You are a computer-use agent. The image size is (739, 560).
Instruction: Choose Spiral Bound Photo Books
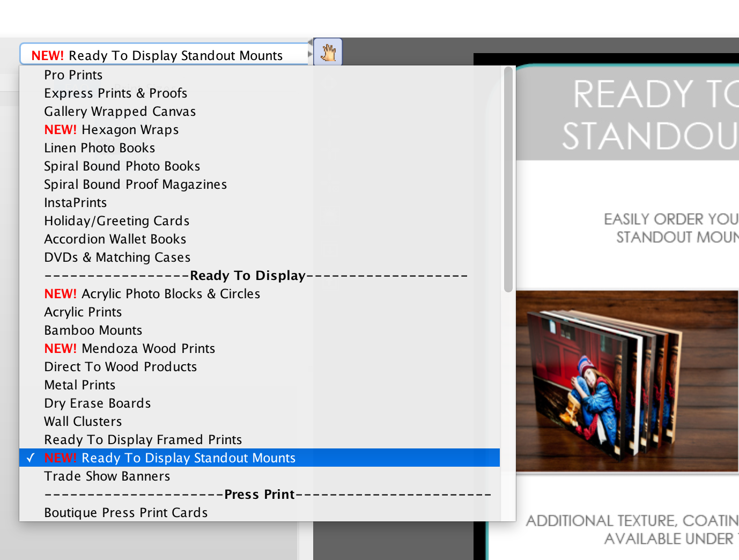260,166
